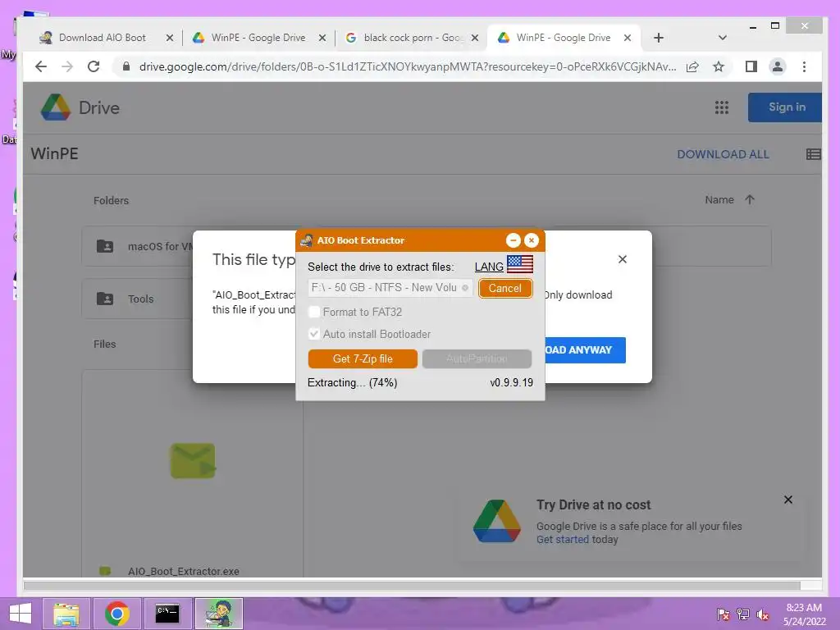
Task: Close the AIO Boot Extractor dialog
Action: coord(532,240)
